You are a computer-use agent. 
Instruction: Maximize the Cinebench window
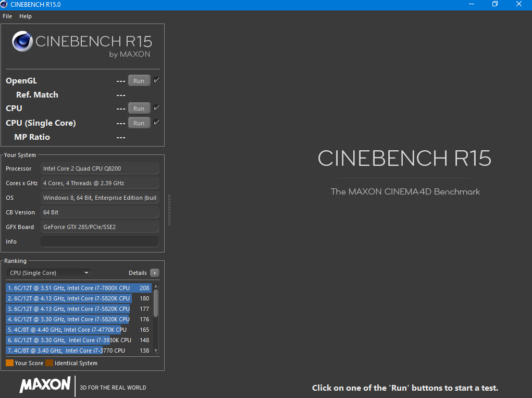click(x=495, y=4)
